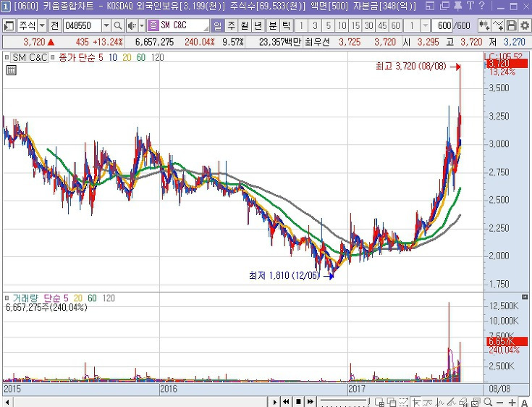The image size is (532, 407).
Task: Click the rewind button in bottom bar
Action: 286,402
